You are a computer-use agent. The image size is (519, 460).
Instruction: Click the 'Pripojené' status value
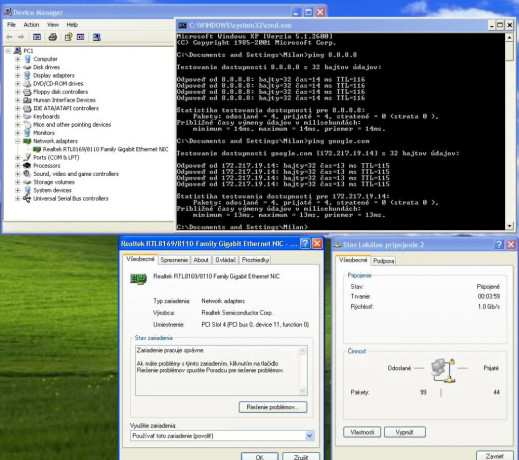pos(488,287)
